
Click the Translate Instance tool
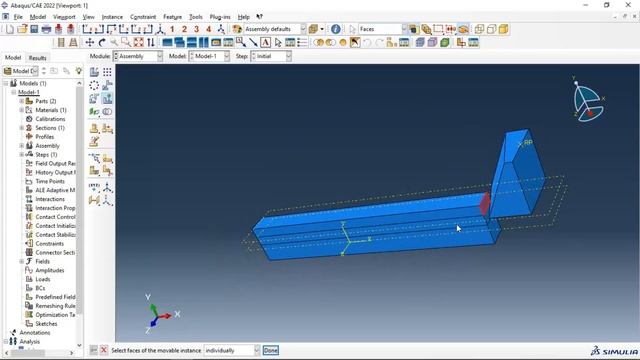point(107,85)
